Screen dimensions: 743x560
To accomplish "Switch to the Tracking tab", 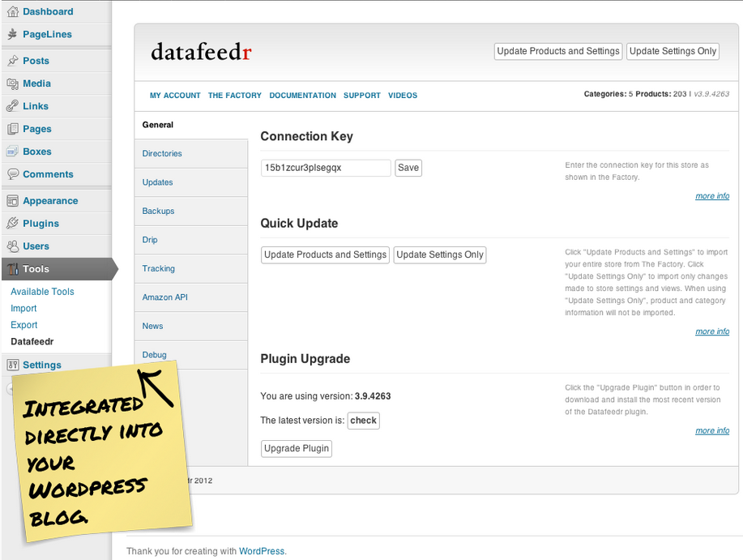I will [191, 268].
